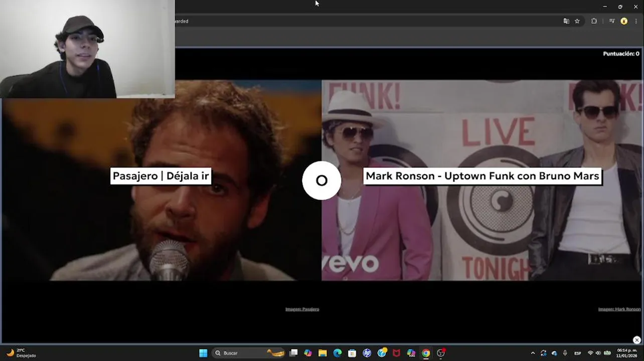Open the sync update tray icon

(543, 353)
